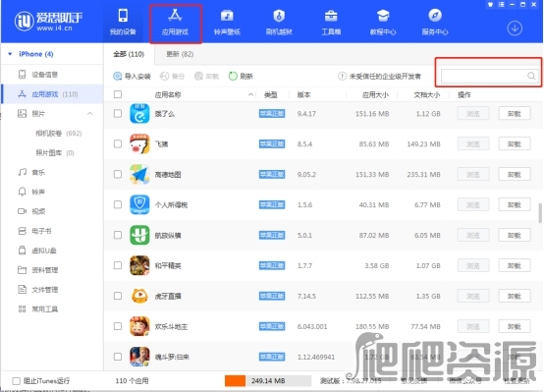
Task: Click the 导入安装 toolbar icon
Action: click(118, 76)
